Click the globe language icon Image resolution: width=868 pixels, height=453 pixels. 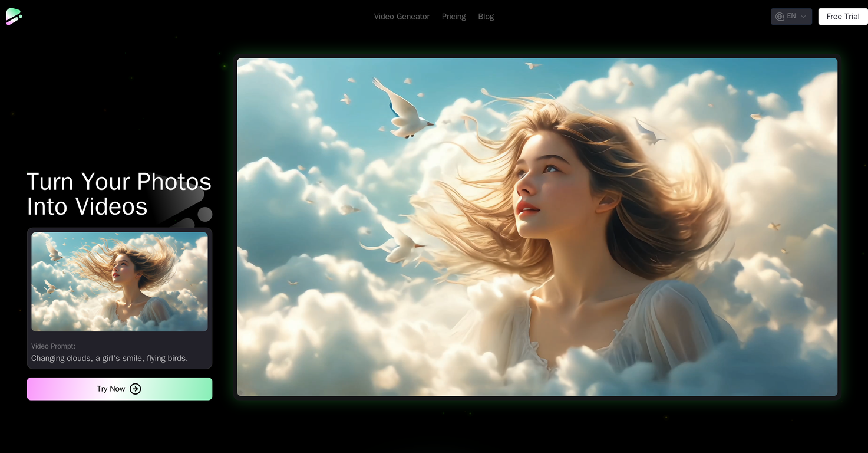(x=780, y=16)
